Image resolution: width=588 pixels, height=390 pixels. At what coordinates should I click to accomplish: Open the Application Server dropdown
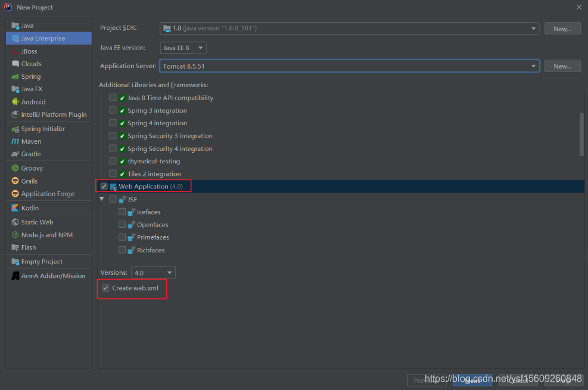coord(350,66)
